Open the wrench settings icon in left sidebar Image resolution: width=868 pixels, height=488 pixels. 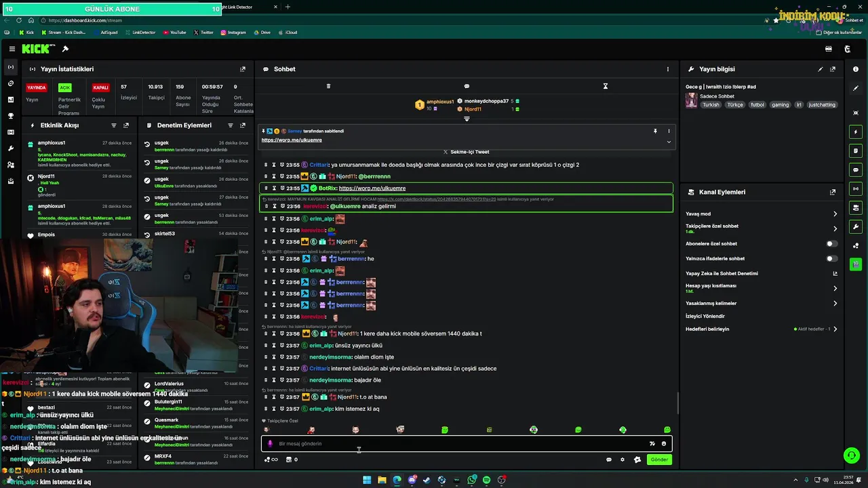coord(10,148)
